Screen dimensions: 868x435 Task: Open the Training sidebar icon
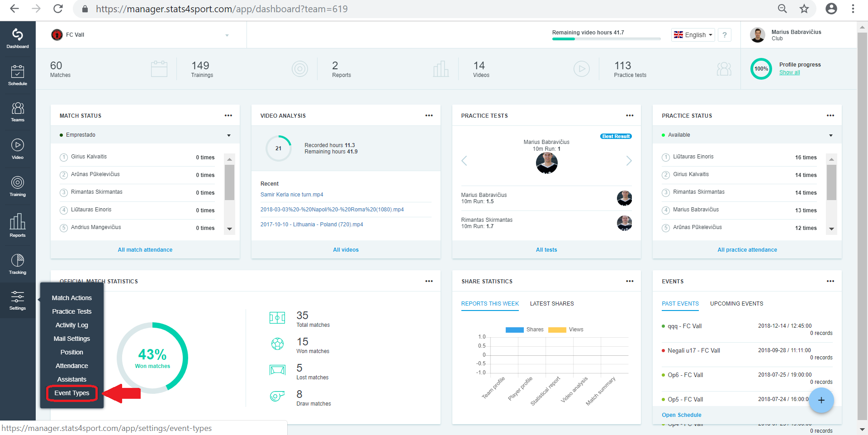18,186
